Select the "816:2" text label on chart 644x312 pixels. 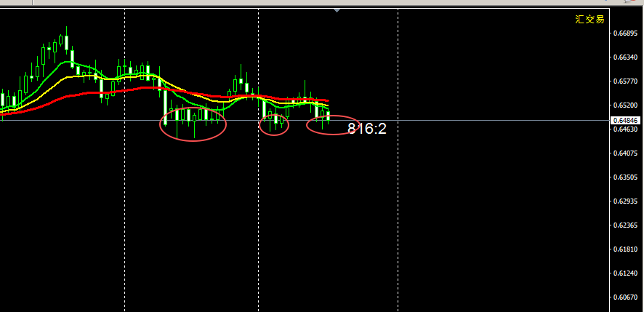[366, 129]
